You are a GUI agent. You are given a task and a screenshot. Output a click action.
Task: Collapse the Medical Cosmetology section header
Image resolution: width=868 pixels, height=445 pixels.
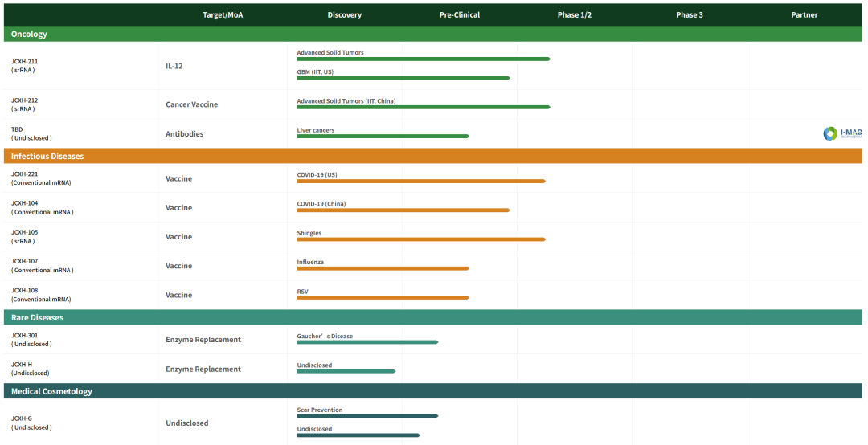click(x=51, y=391)
